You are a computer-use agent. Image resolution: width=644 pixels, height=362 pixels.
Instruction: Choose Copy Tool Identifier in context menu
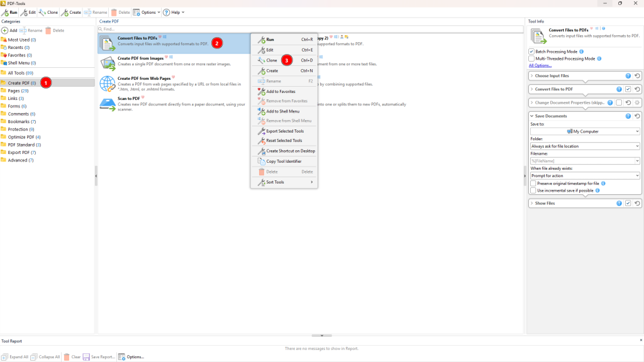coord(284,162)
